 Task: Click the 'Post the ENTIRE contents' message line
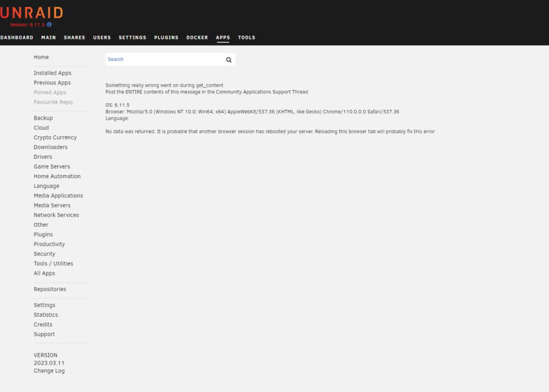pos(206,92)
